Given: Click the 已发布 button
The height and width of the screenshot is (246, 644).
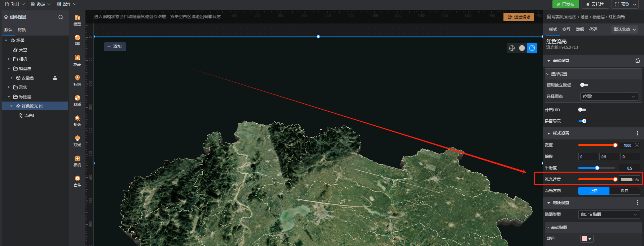Looking at the screenshot, I should click(x=566, y=4).
